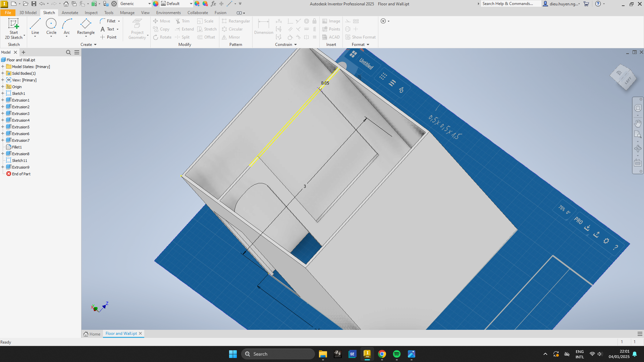Click the Clear appearance icon

point(205,4)
